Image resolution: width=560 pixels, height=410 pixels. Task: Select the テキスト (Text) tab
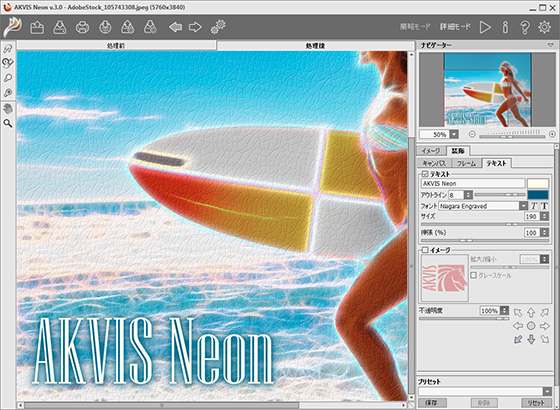coord(496,163)
